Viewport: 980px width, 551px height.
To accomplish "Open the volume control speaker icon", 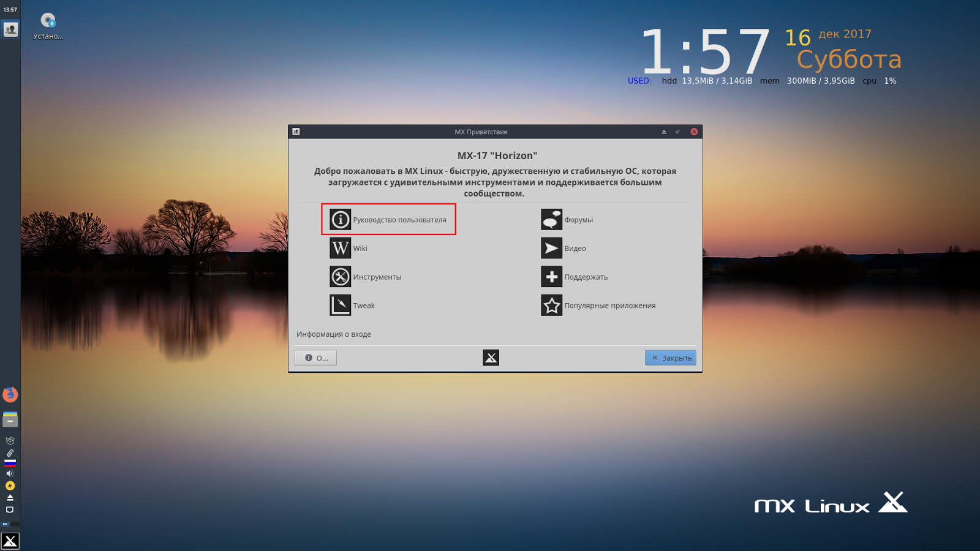I will 10,473.
